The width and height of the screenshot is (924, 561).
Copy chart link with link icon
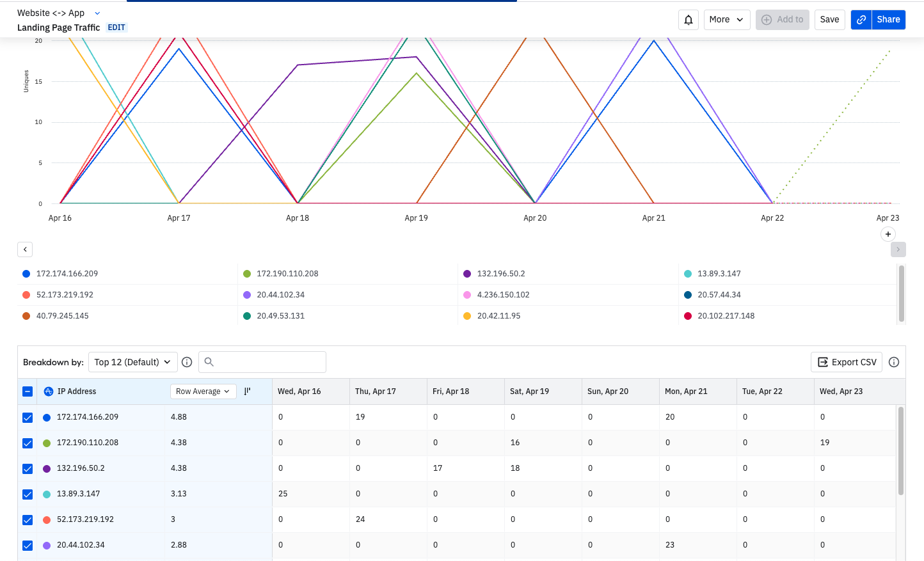861,20
